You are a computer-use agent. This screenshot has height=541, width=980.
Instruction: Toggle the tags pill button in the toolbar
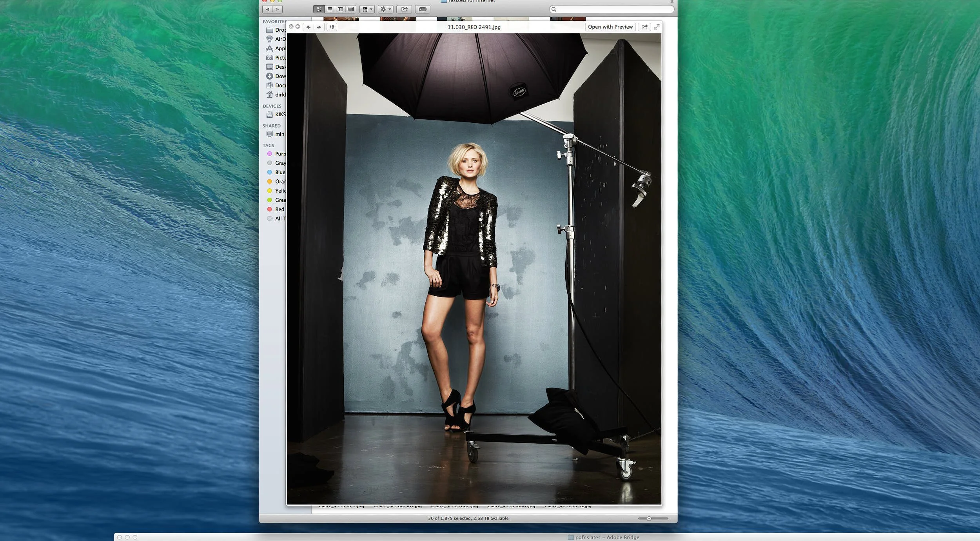(423, 9)
